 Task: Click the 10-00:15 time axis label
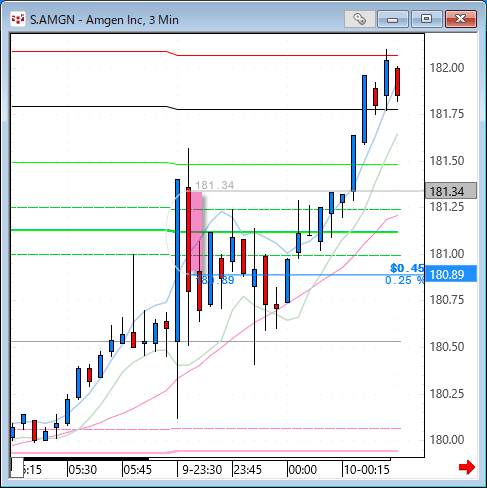click(366, 470)
